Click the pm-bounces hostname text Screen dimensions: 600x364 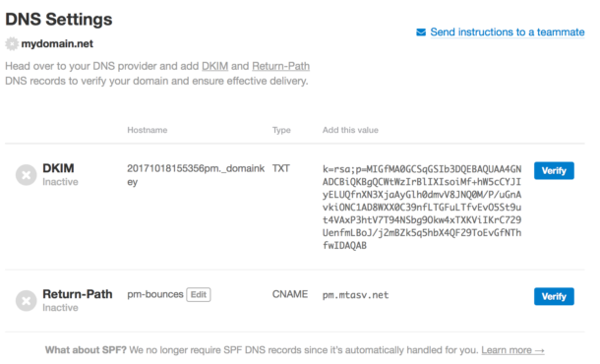point(155,294)
